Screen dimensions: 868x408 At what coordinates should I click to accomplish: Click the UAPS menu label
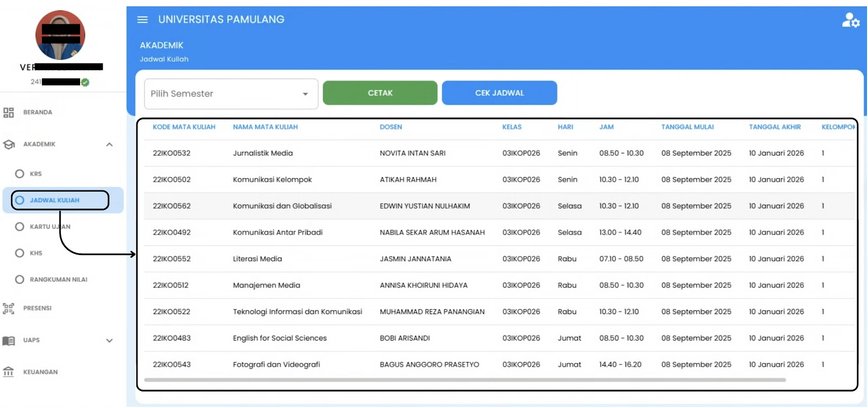31,341
